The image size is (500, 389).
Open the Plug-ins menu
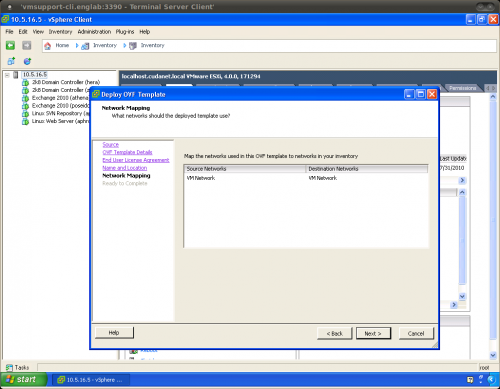coord(125,32)
